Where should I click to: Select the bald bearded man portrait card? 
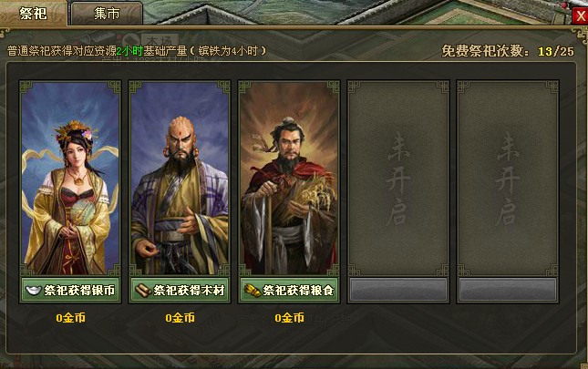(x=180, y=178)
